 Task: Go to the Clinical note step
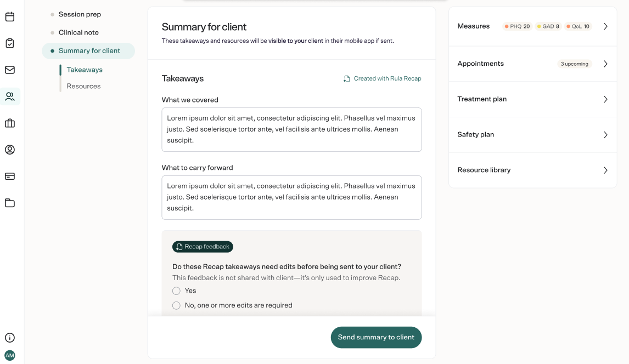(78, 32)
